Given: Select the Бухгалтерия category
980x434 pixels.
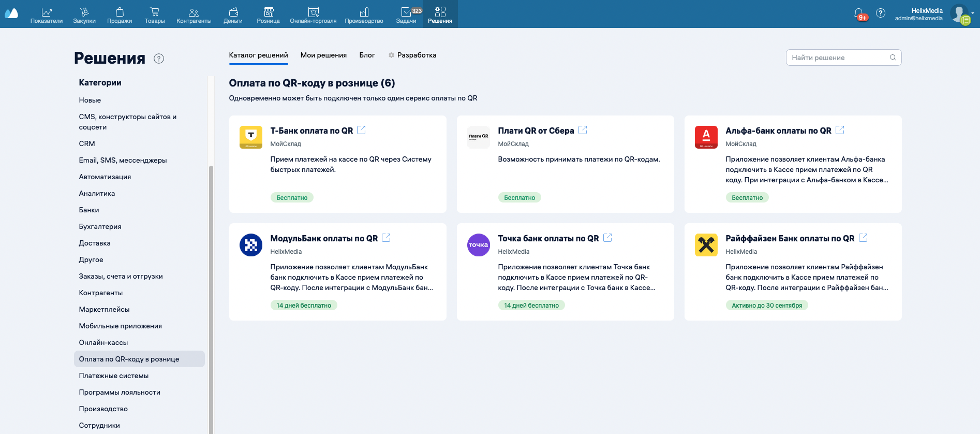Looking at the screenshot, I should tap(100, 226).
